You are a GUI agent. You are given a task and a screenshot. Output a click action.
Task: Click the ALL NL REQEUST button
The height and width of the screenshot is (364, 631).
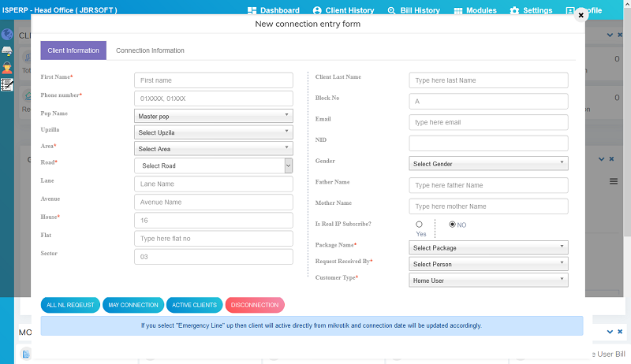coord(70,305)
